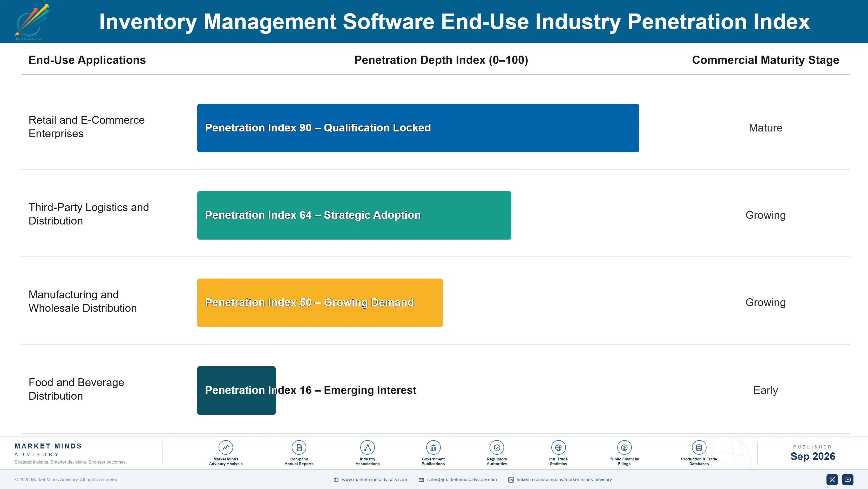Select the dark Penetration Index 16 bar
The image size is (868, 489).
[x=236, y=391]
